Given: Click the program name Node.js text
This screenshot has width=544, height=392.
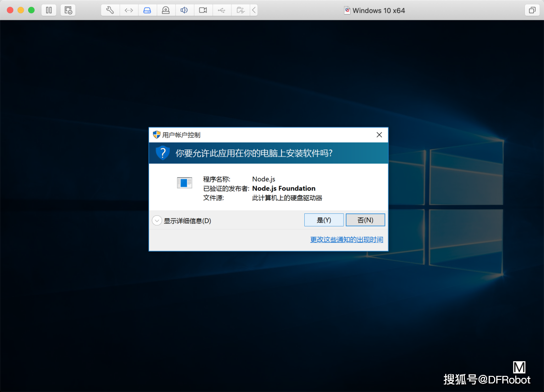Looking at the screenshot, I should 263,179.
